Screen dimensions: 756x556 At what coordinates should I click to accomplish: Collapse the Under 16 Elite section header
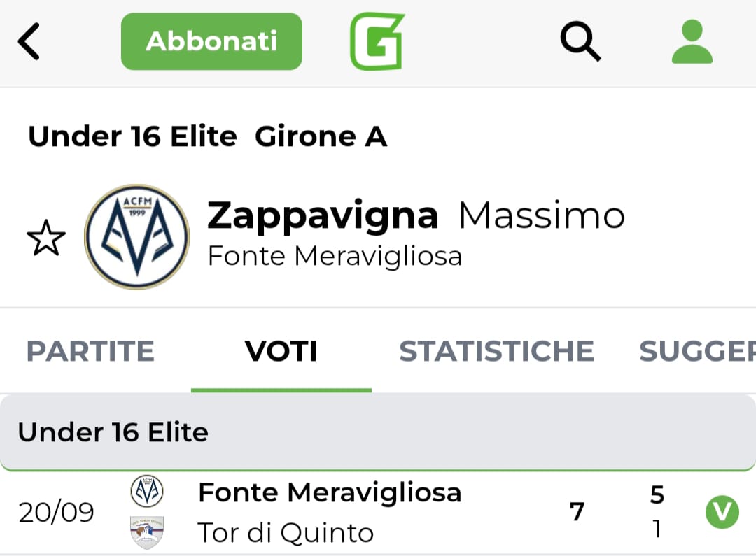(378, 432)
